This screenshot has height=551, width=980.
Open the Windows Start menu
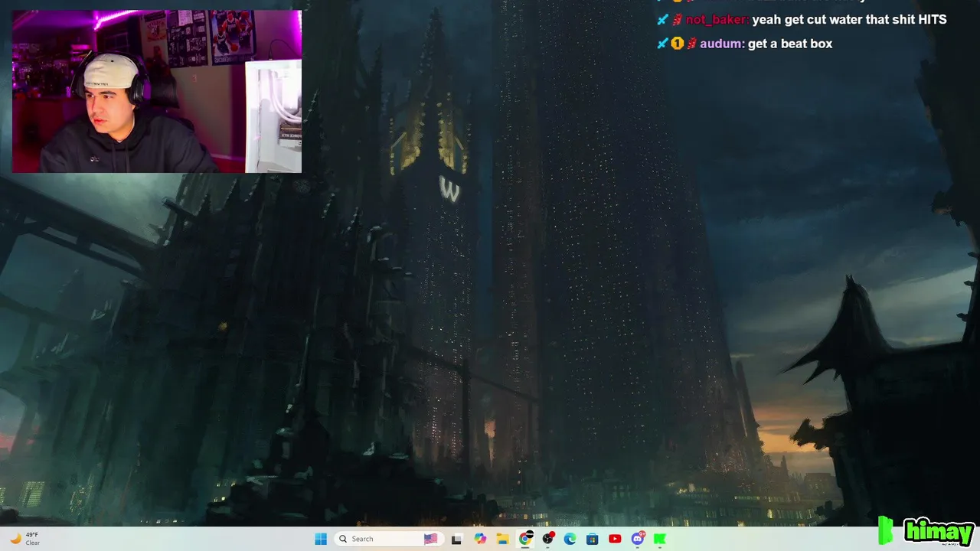click(x=321, y=539)
